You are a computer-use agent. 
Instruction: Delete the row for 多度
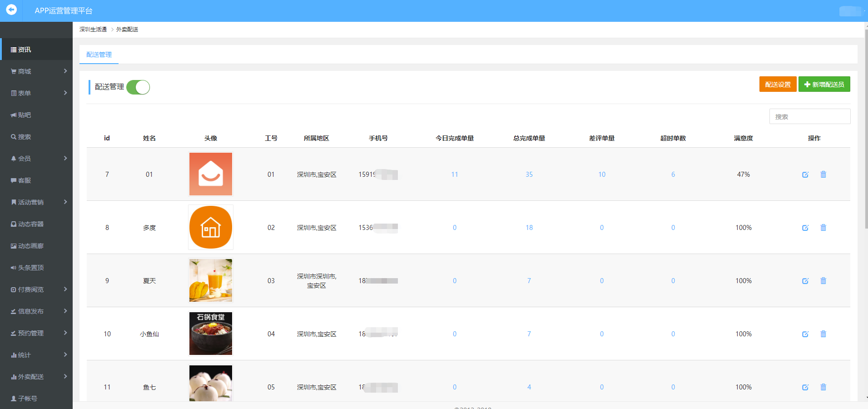click(823, 228)
